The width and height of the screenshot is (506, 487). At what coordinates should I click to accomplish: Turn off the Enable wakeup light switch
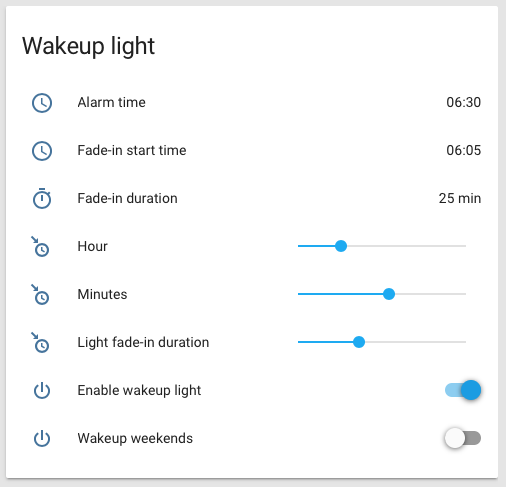(463, 390)
